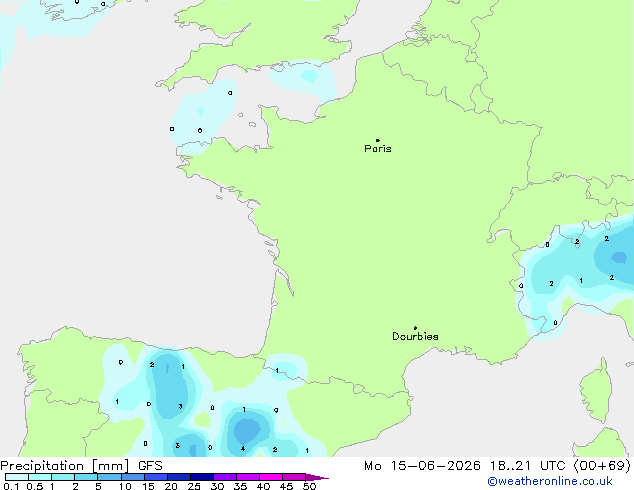This screenshot has width=634, height=490.
Task: Select the 40–45 mm magenta swatch
Action: point(271,477)
